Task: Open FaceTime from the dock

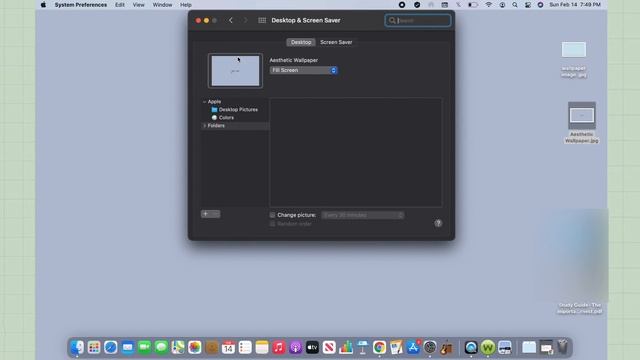Action: point(144,347)
